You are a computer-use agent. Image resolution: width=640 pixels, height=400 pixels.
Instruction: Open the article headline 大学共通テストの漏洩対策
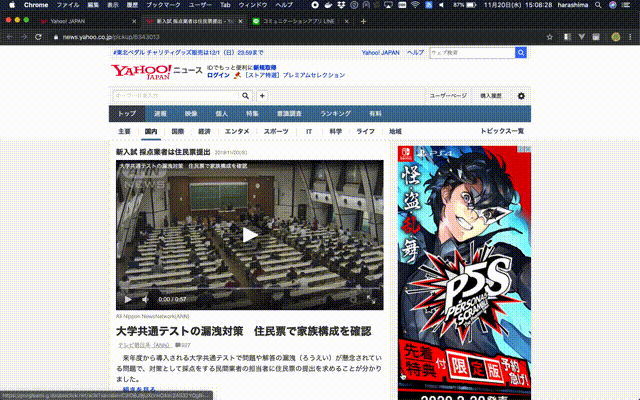coord(244,331)
